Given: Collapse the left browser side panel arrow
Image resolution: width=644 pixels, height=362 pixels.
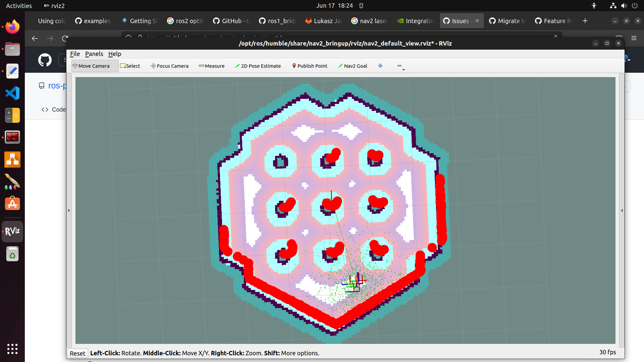Looking at the screenshot, I should (69, 210).
